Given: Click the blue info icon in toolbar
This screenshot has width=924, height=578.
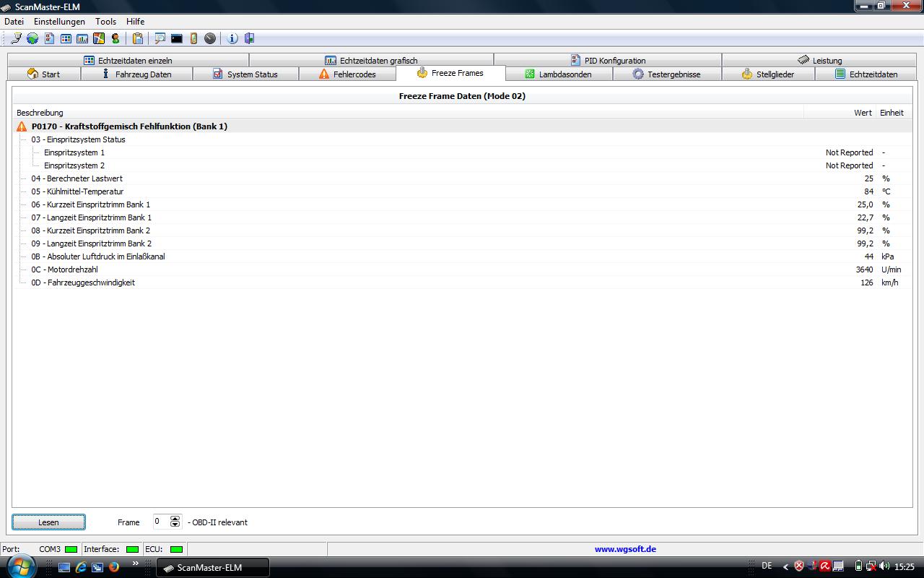Looking at the screenshot, I should click(232, 38).
